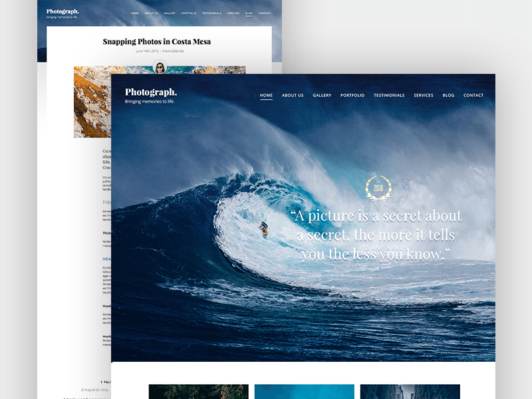
Task: Click the Photograph. logo on the back blog page
Action: (63, 11)
